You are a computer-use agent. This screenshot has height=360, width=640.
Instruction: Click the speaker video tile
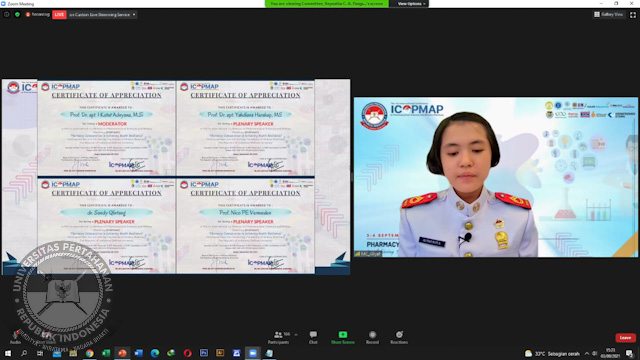[x=496, y=177]
